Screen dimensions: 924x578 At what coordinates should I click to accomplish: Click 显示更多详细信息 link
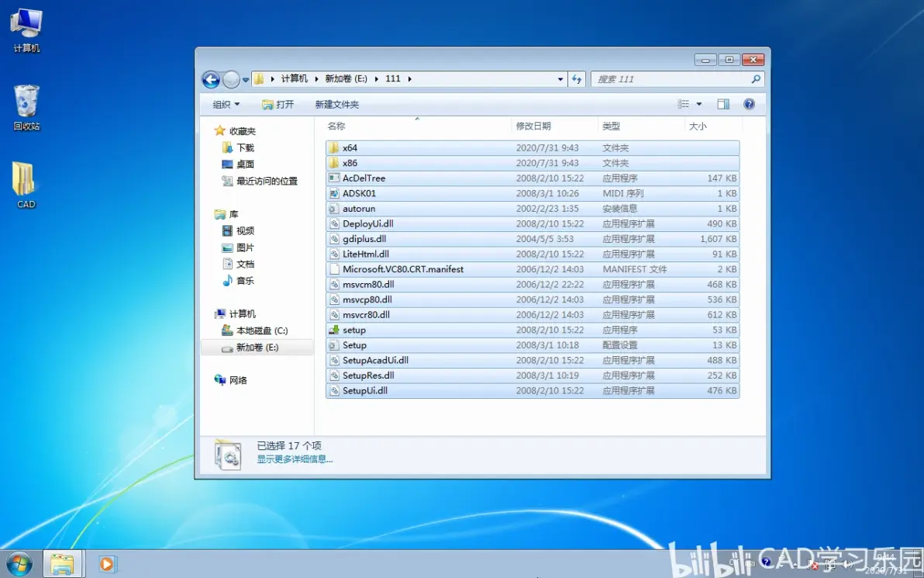(295, 459)
